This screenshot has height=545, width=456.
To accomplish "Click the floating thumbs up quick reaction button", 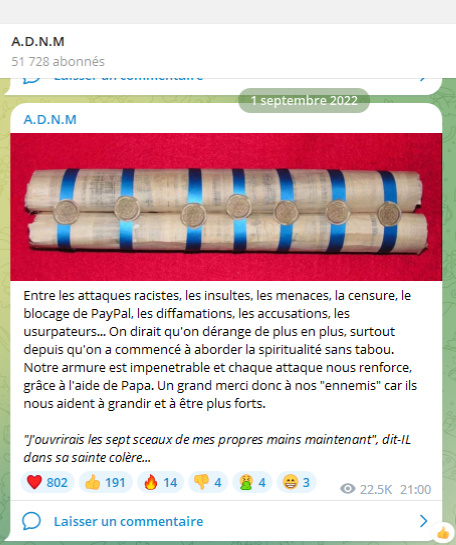I will [x=443, y=533].
